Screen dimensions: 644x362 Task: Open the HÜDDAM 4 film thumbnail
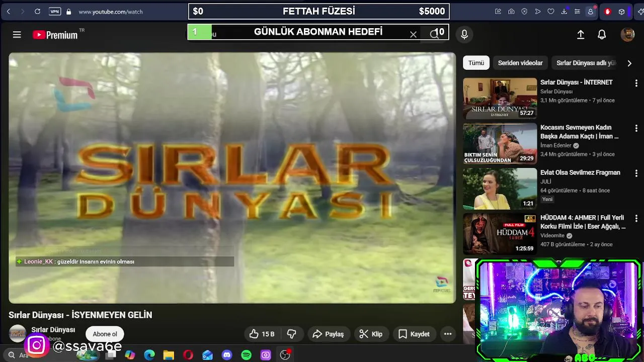tap(500, 233)
